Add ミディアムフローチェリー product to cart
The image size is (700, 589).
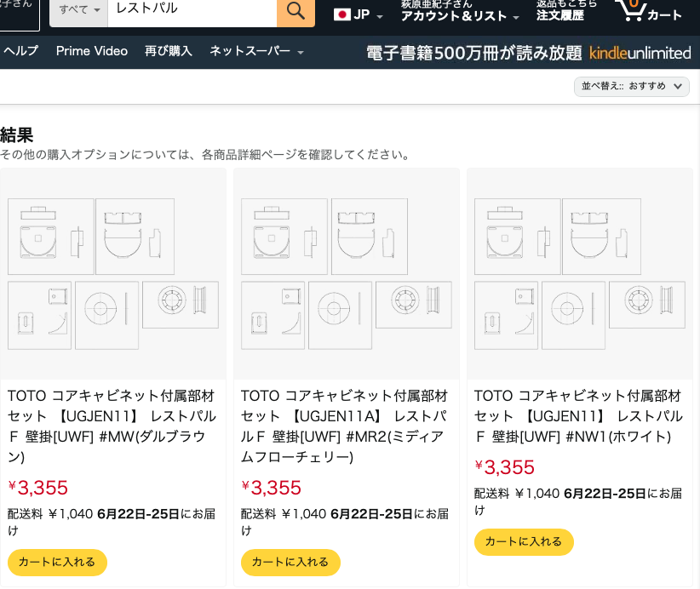(290, 563)
